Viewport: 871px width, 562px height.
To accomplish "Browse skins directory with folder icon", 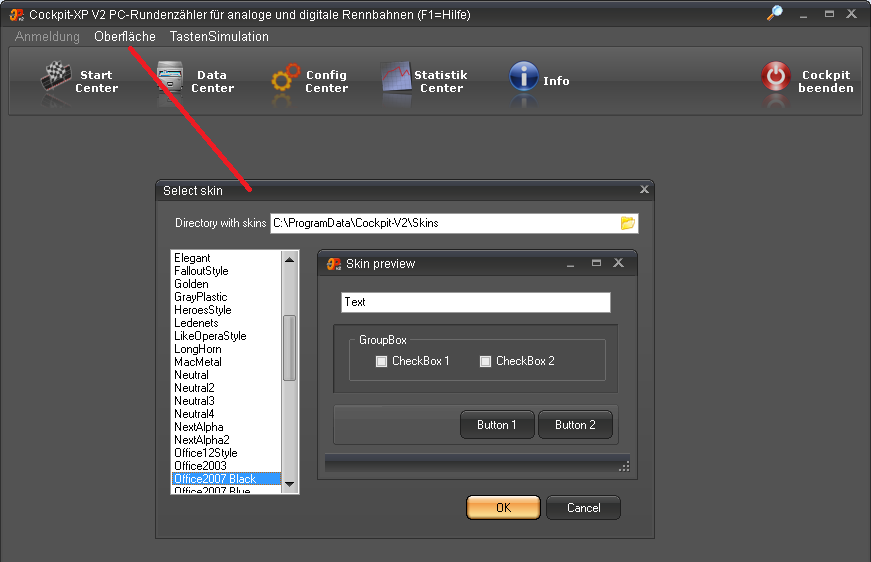I will pyautogui.click(x=627, y=223).
